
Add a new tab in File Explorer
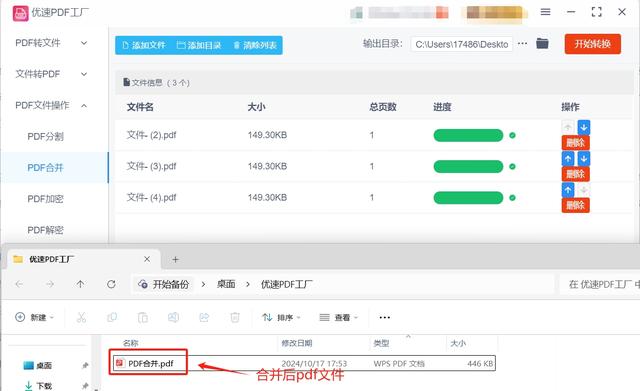pyautogui.click(x=175, y=260)
